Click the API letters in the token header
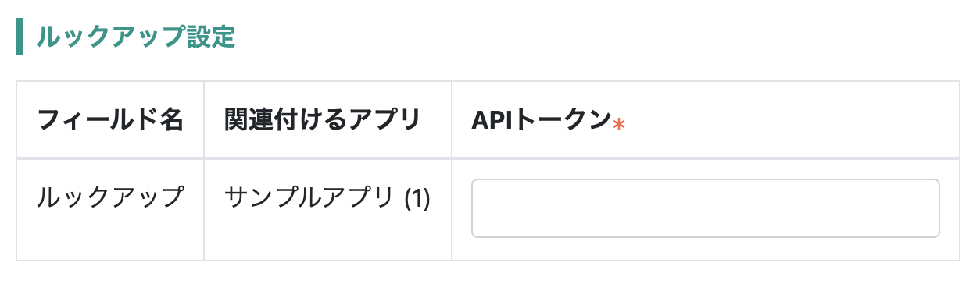This screenshot has height=284, width=980. point(490,119)
